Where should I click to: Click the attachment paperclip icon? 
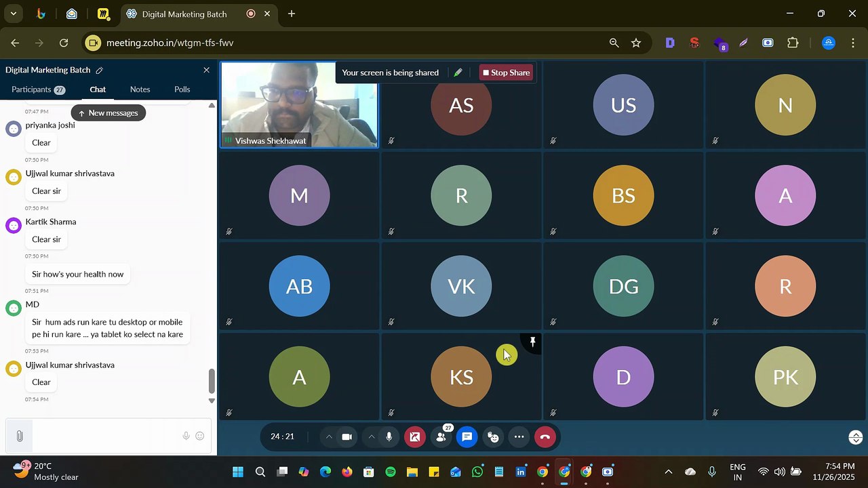coord(20,436)
